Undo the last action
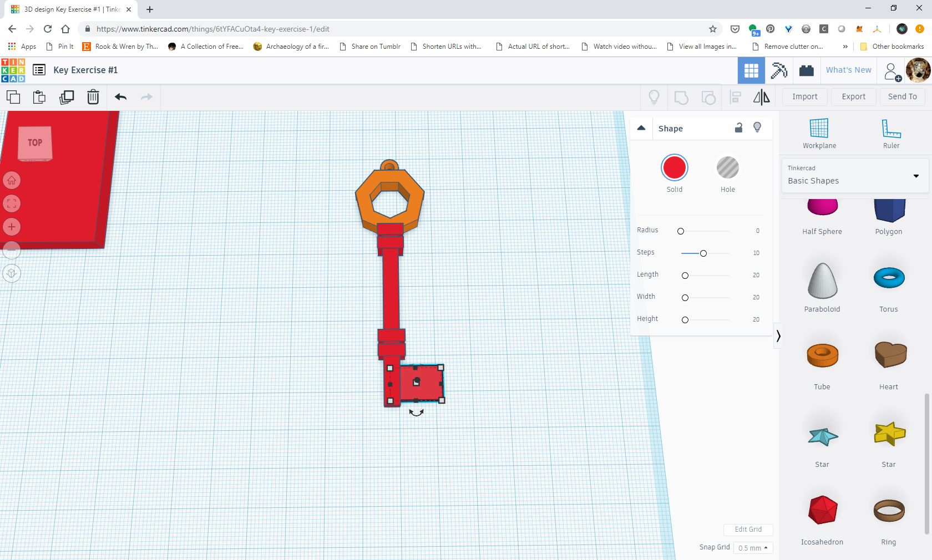 (120, 97)
